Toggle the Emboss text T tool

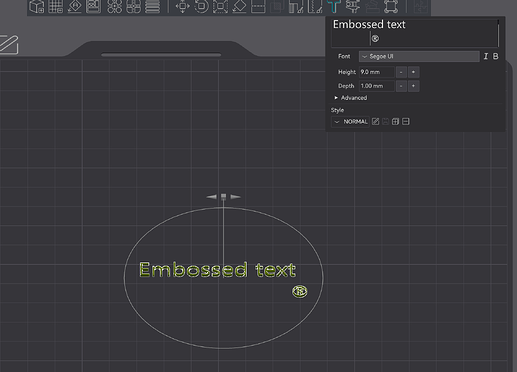tap(333, 6)
